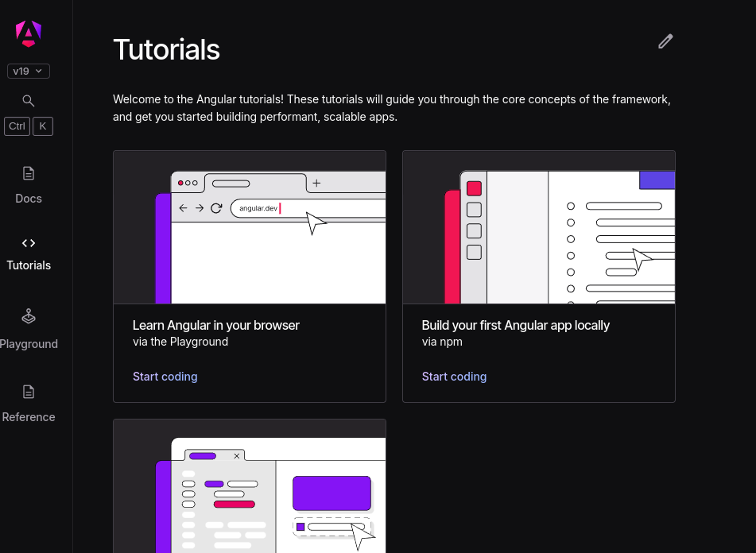Click the pencil edit icon near Tutorials heading
The image size is (756, 553).
pos(665,41)
